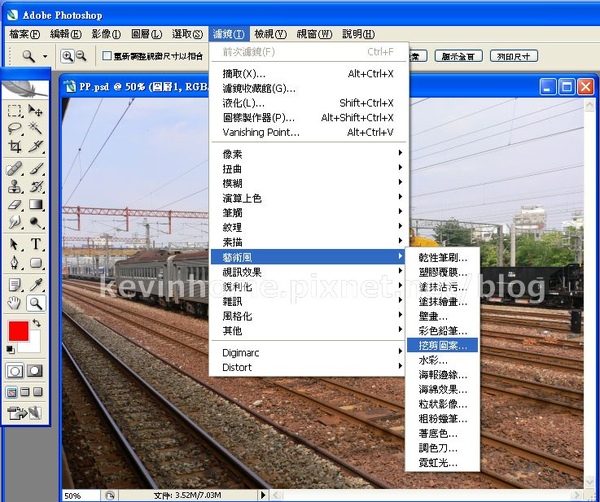Open the tool preset picker dropdown arrow
Screen dimensions: 600x502
(x=45, y=56)
